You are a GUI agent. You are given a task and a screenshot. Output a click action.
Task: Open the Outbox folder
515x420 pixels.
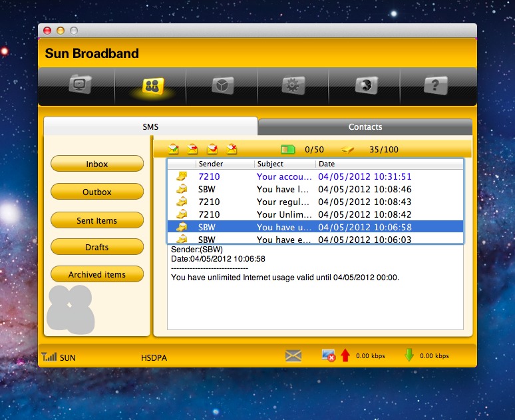(x=97, y=192)
